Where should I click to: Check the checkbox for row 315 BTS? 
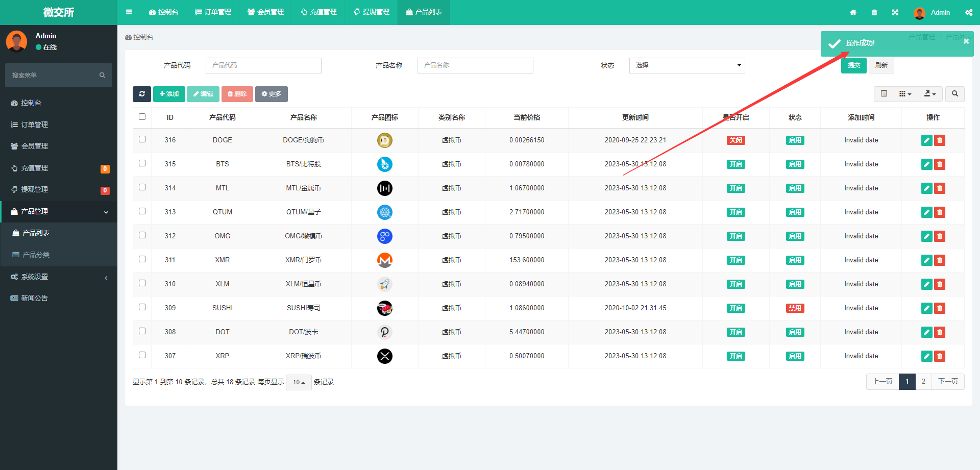142,163
